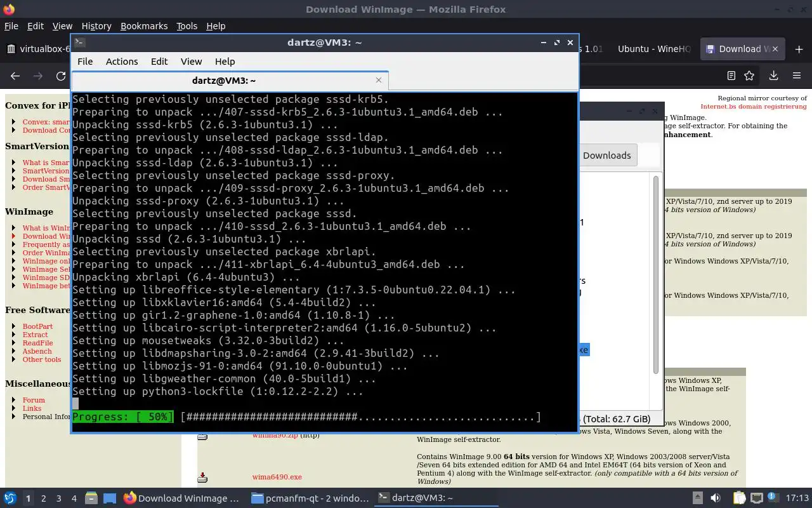Go back in Firefox navigation

pyautogui.click(x=15, y=76)
